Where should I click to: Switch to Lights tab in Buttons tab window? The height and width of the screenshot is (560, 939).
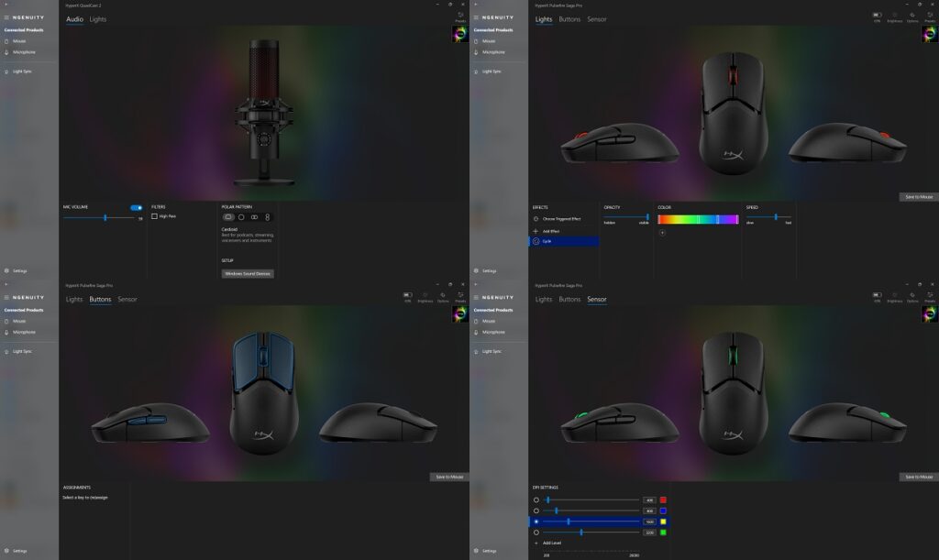point(74,299)
